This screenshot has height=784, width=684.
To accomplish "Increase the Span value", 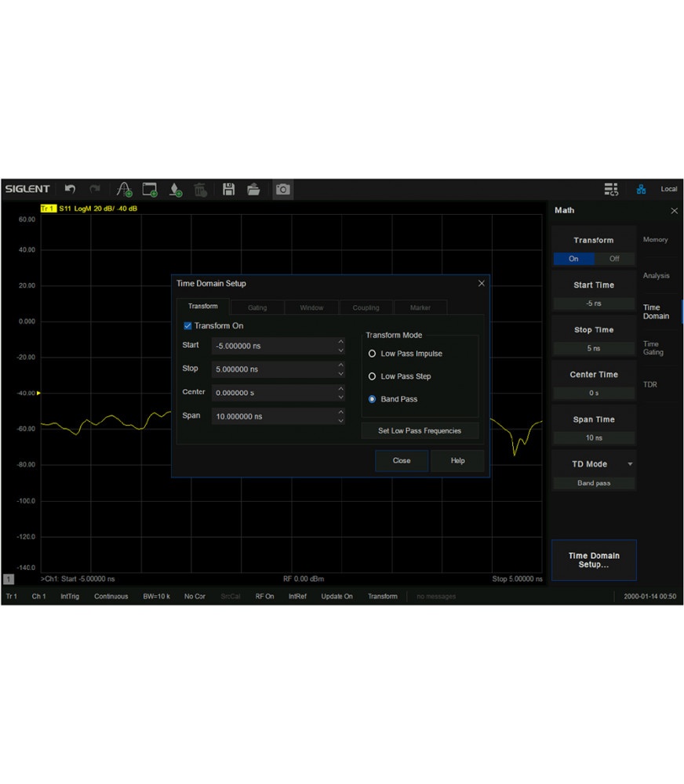I will pos(340,412).
